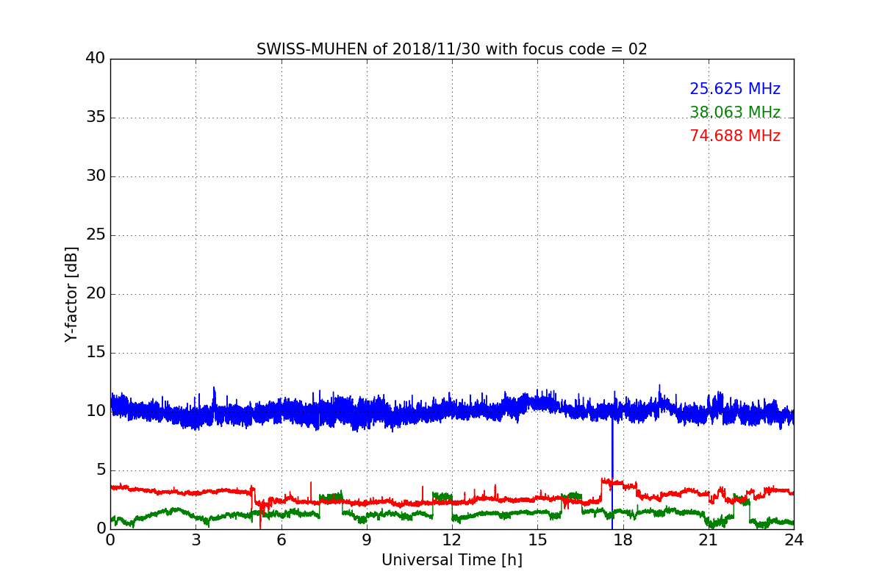The width and height of the screenshot is (882, 588).
Task: Click y-axis tick label 35
Action: coord(96,117)
